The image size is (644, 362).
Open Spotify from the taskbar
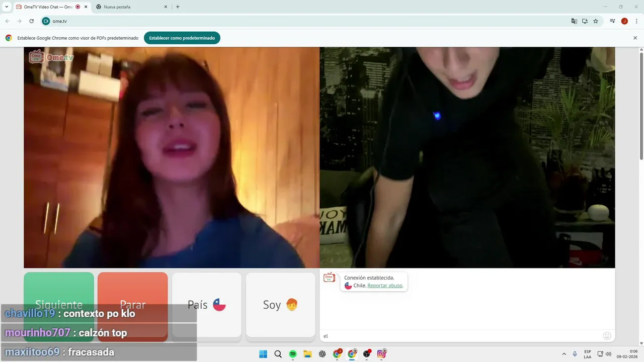click(x=293, y=354)
